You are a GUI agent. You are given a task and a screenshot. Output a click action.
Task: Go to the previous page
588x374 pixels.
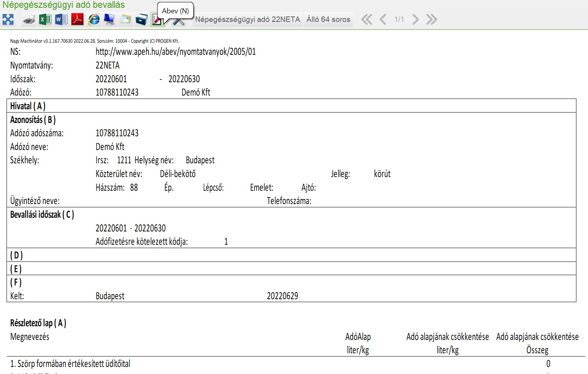(383, 19)
